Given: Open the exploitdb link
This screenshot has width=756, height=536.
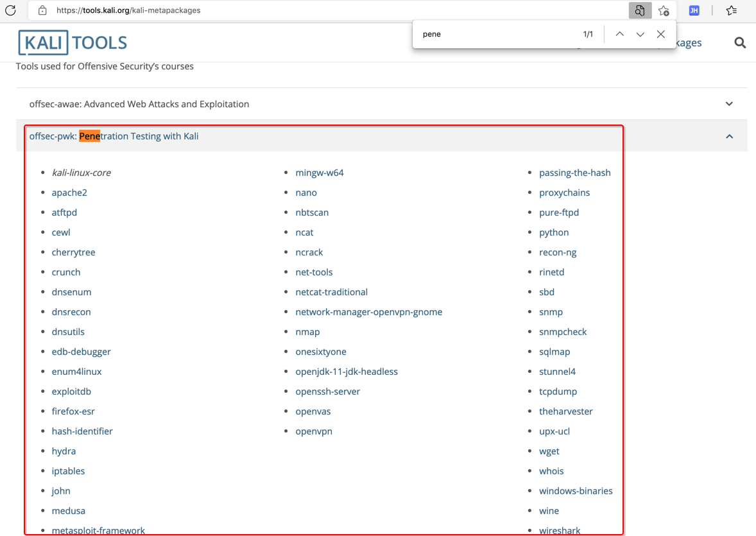Looking at the screenshot, I should coord(71,392).
